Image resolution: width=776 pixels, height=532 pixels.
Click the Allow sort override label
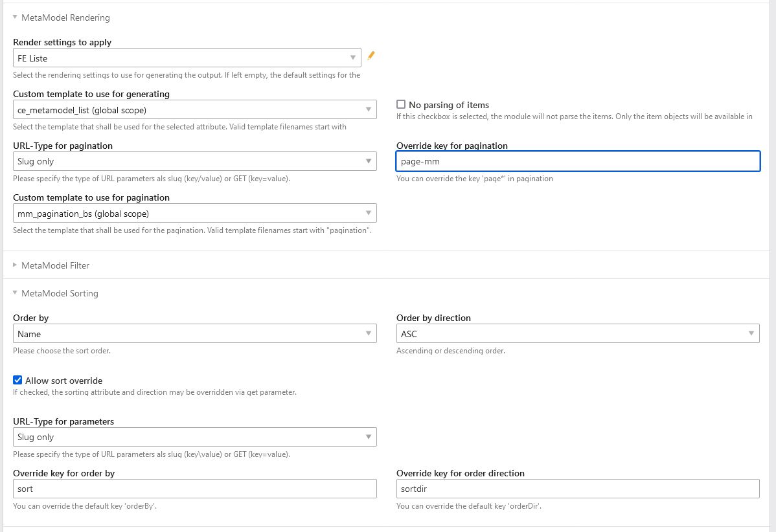pyautogui.click(x=64, y=381)
